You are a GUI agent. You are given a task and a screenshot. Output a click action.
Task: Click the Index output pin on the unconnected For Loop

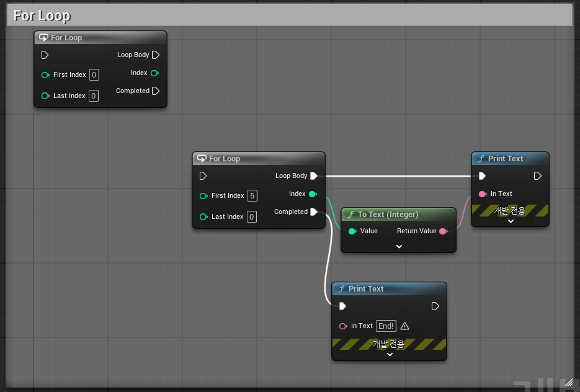(x=155, y=73)
